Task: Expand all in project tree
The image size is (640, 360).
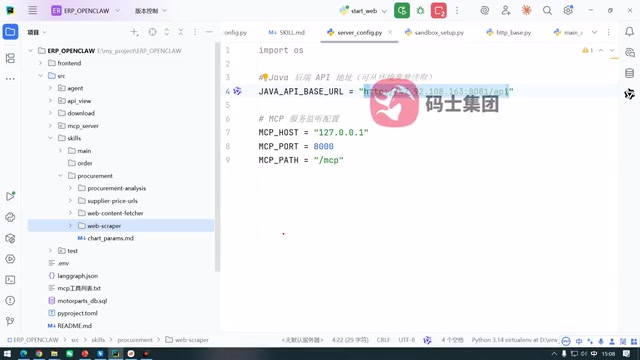Action: click(x=167, y=32)
